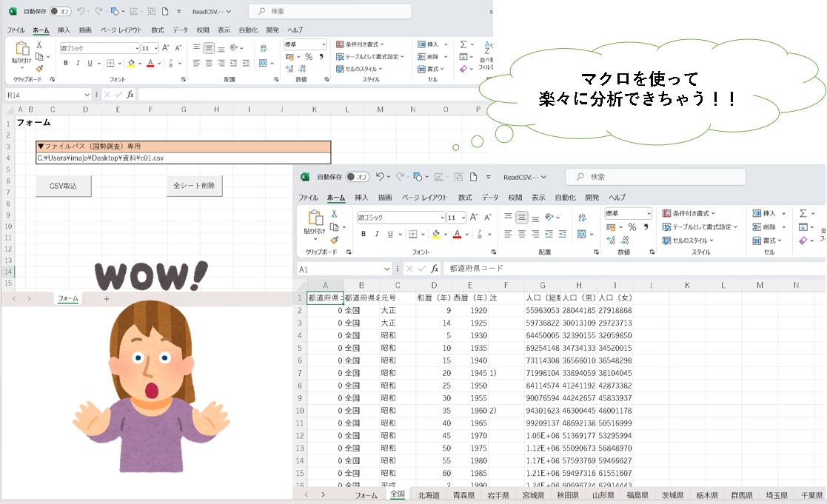This screenshot has height=504, width=827.
Task: Select the file path cell showing c01.csv
Action: pyautogui.click(x=183, y=158)
